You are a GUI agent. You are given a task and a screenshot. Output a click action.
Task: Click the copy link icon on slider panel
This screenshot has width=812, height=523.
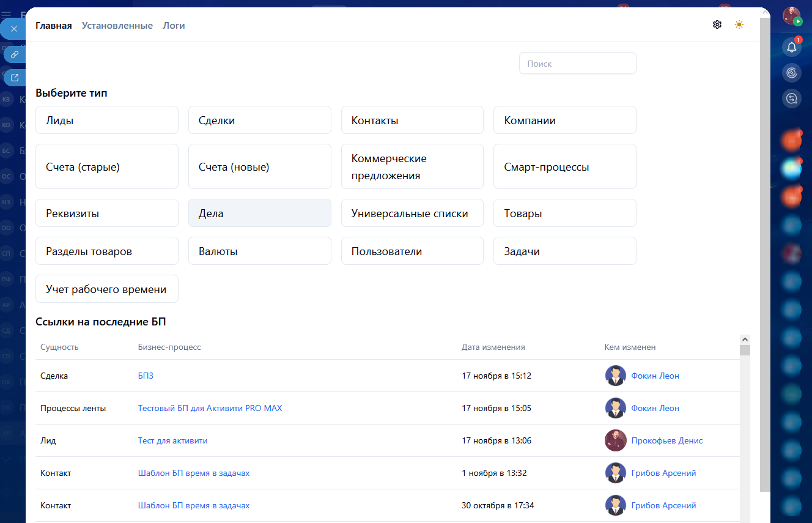15,54
